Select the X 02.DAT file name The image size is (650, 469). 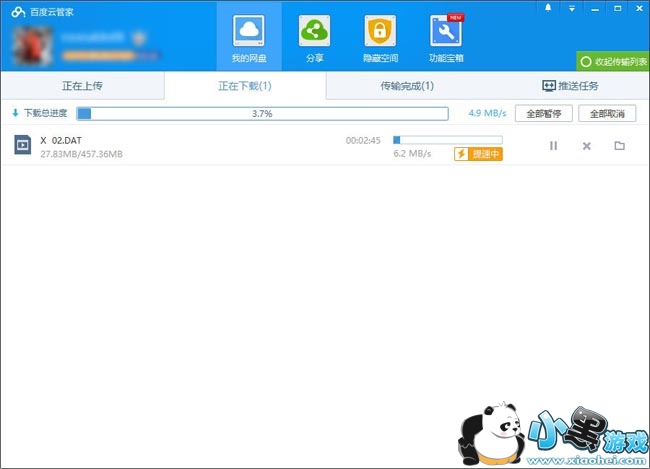pyautogui.click(x=61, y=140)
